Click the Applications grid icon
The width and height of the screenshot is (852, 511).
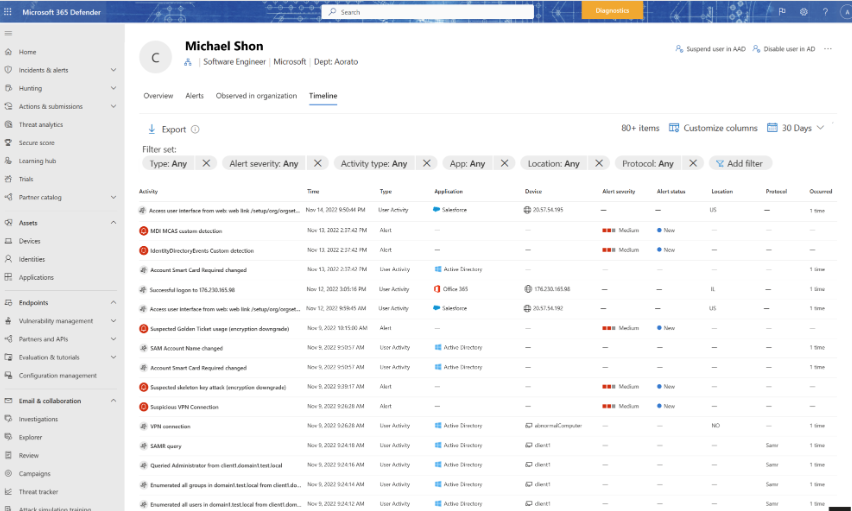coord(8,277)
